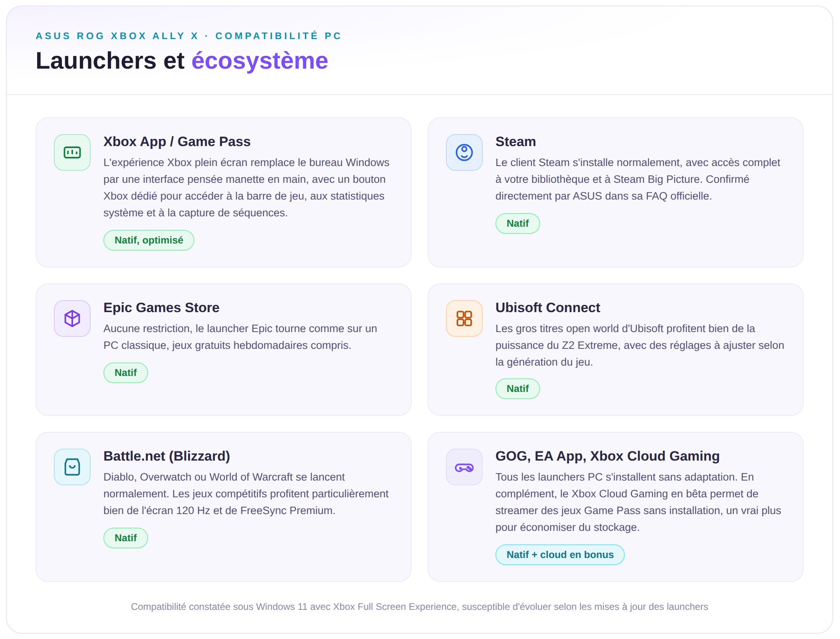
Task: Click the blue Steam card icon
Action: click(464, 152)
